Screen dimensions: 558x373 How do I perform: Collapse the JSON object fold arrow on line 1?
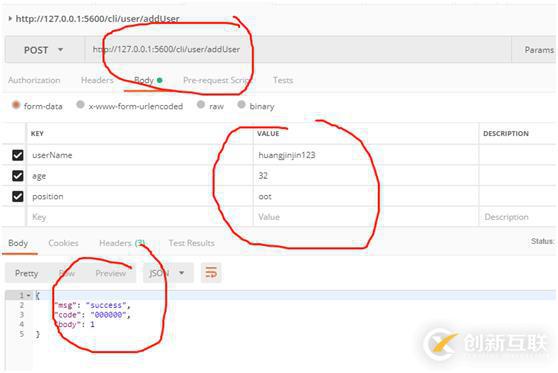28,295
